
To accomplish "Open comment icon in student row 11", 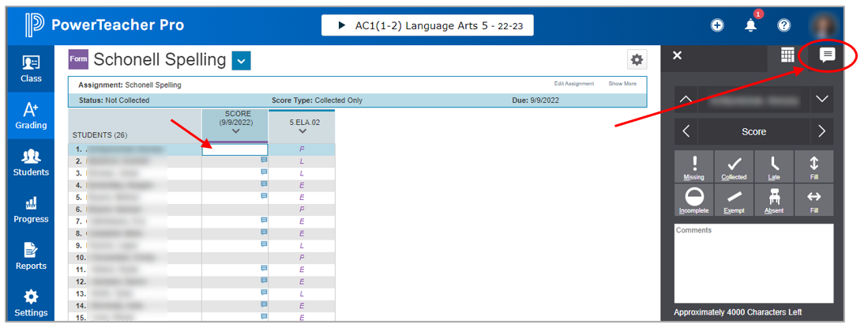I will [x=264, y=268].
